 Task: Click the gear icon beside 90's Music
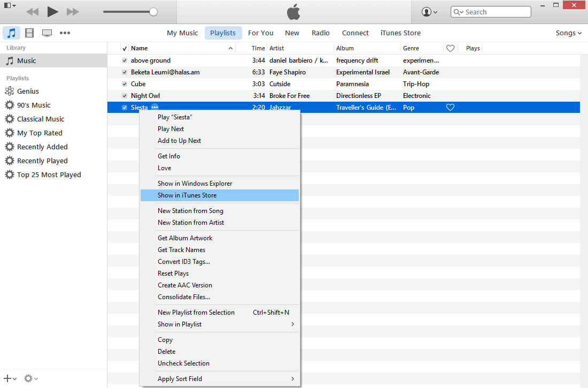(10, 105)
